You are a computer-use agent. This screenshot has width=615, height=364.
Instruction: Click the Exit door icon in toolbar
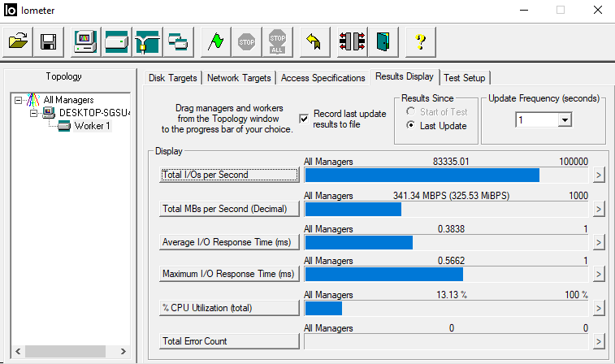[x=383, y=41]
